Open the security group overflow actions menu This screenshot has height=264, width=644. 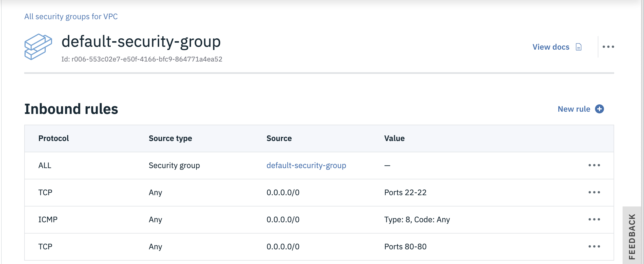coord(608,47)
